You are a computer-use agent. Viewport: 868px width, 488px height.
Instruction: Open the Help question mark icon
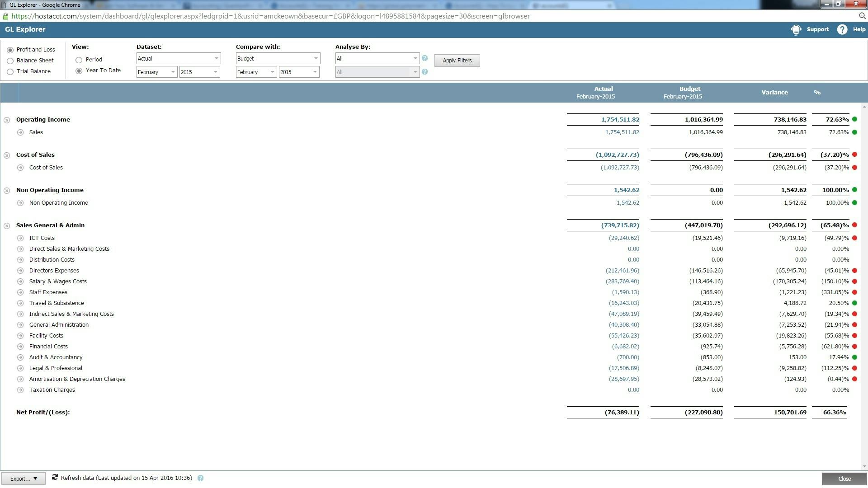click(842, 30)
